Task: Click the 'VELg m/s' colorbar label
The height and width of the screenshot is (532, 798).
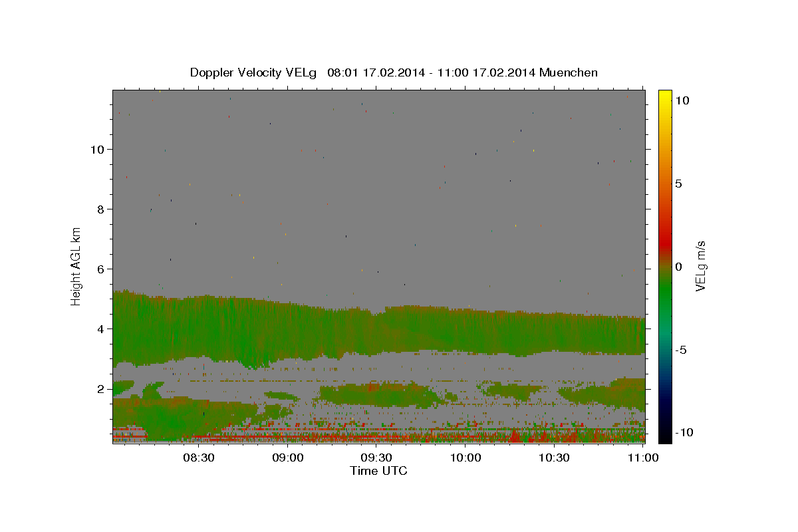Action: (x=700, y=266)
